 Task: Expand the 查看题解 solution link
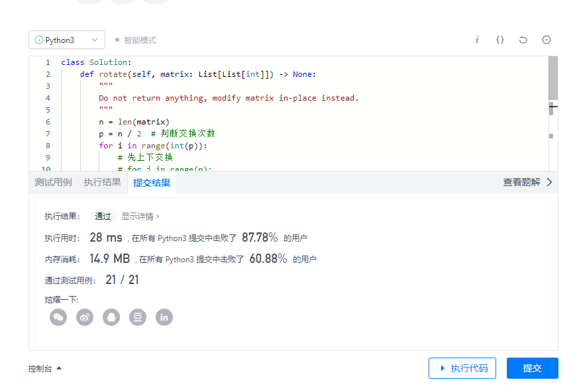tap(523, 182)
